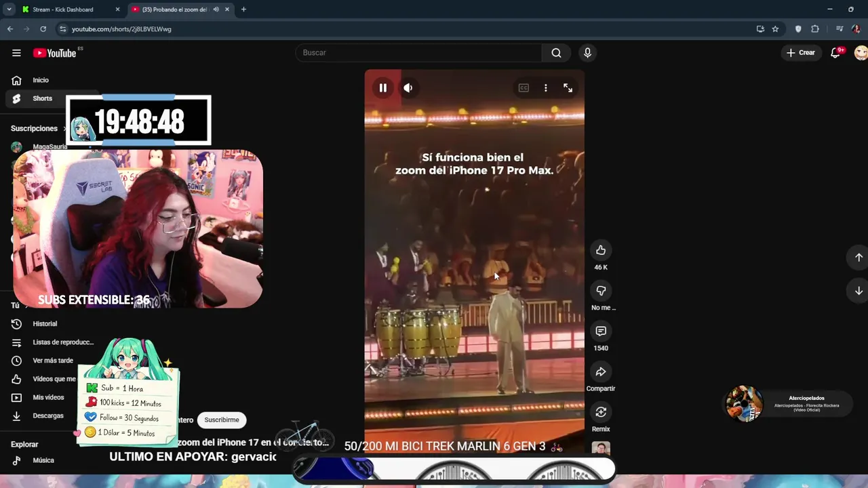The width and height of the screenshot is (868, 488).
Task: Open Música under Explorar
Action: point(43,460)
